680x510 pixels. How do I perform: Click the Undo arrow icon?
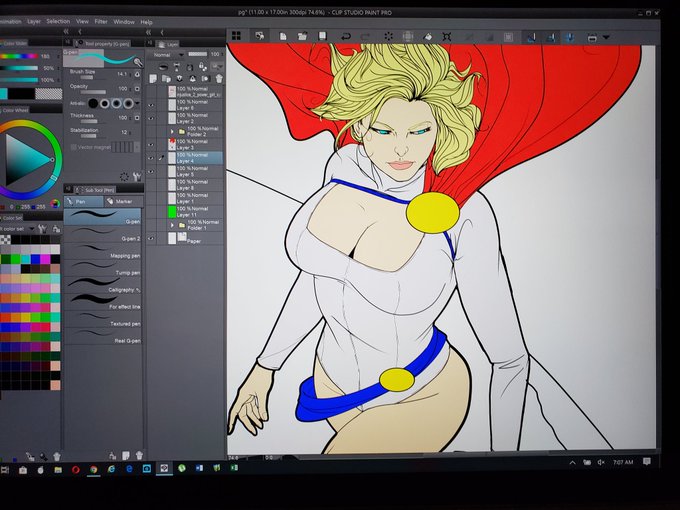click(x=346, y=36)
